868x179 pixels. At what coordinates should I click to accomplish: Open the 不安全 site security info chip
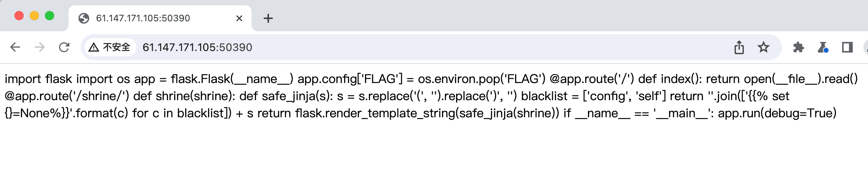tap(110, 47)
